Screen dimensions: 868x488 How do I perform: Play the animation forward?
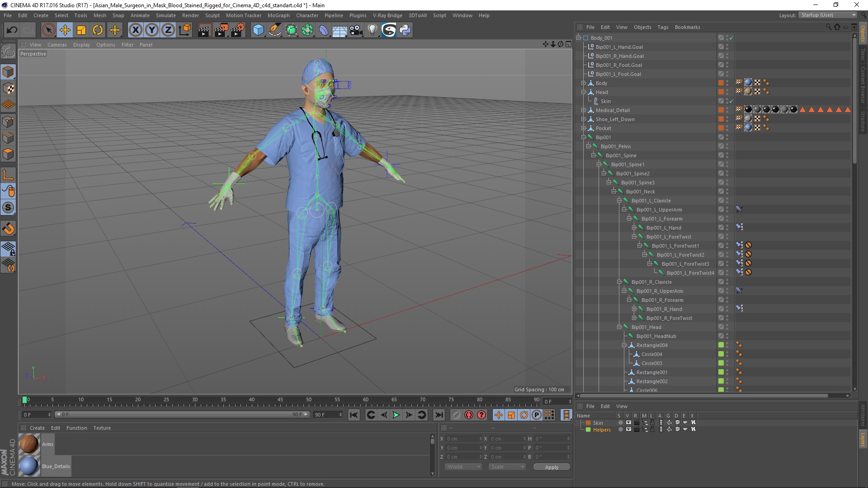coord(396,415)
